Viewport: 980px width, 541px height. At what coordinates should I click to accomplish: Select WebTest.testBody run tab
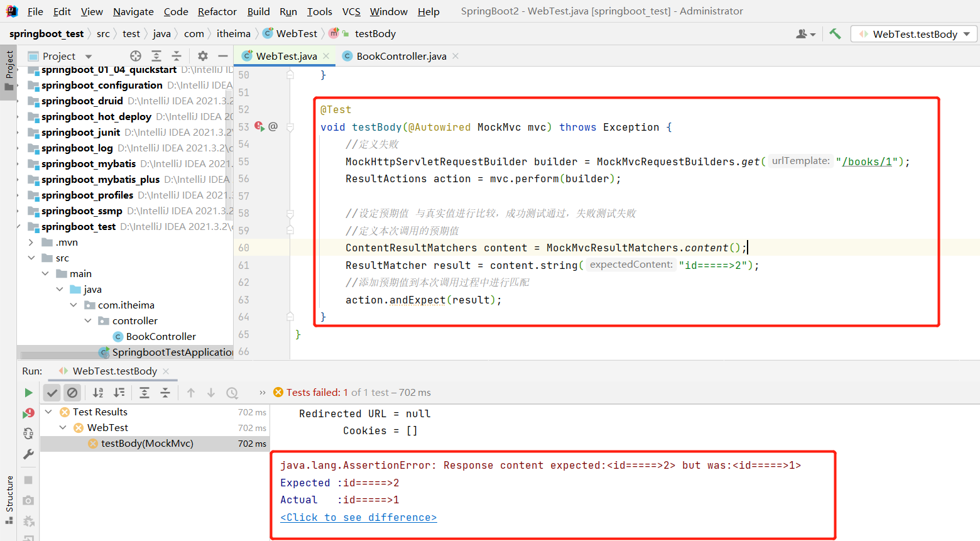114,371
